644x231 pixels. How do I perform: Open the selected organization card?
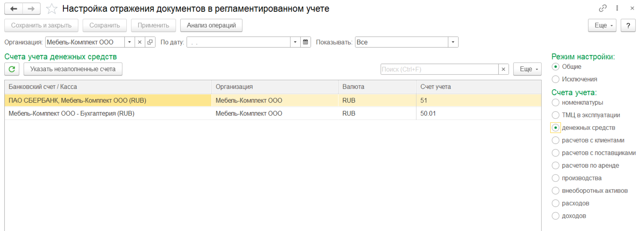(x=150, y=42)
